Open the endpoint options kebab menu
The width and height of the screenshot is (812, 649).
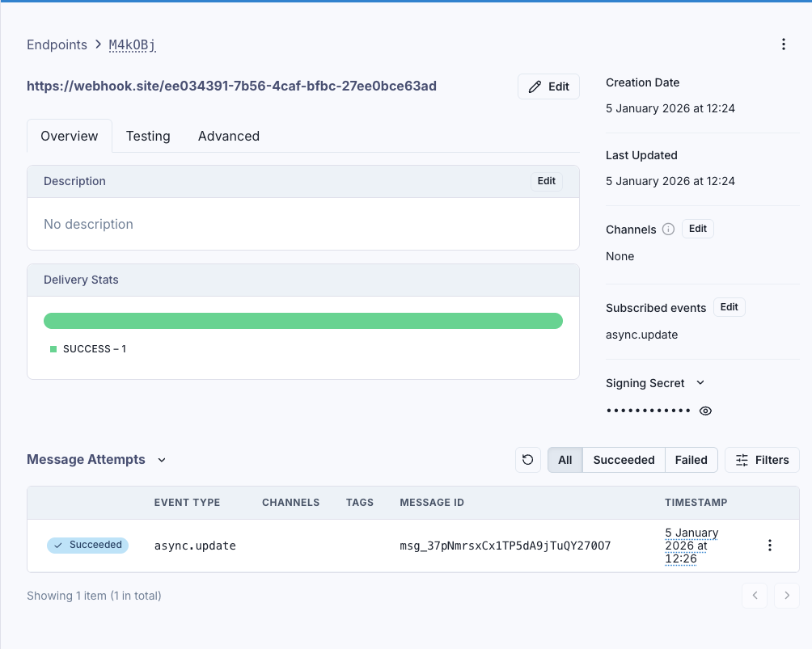click(x=783, y=44)
